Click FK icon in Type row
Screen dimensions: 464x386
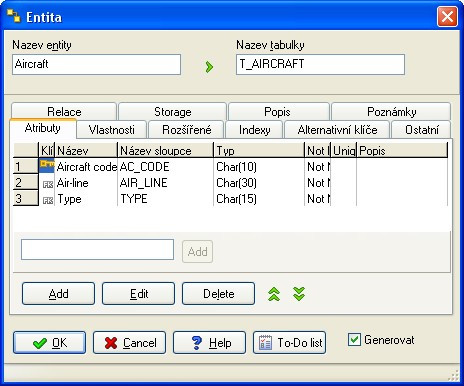(x=48, y=200)
